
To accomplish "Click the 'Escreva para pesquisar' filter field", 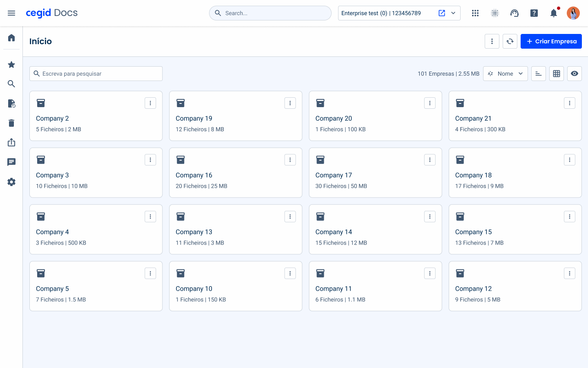I will click(x=96, y=74).
